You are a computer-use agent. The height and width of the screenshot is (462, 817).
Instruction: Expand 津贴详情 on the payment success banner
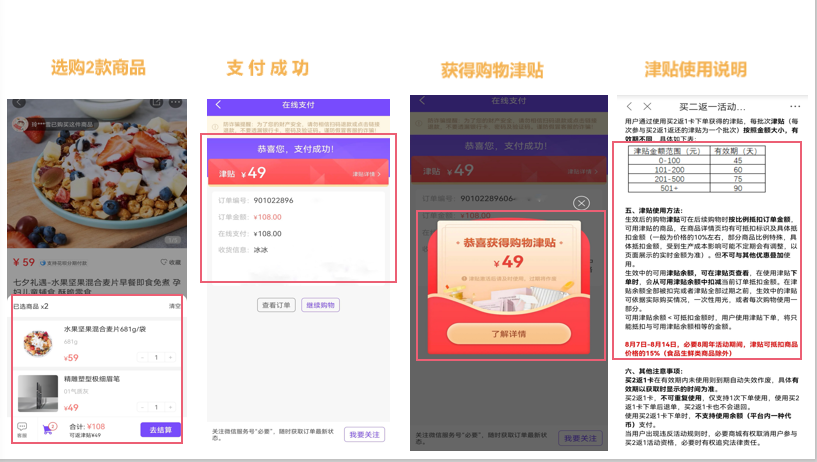(x=373, y=174)
